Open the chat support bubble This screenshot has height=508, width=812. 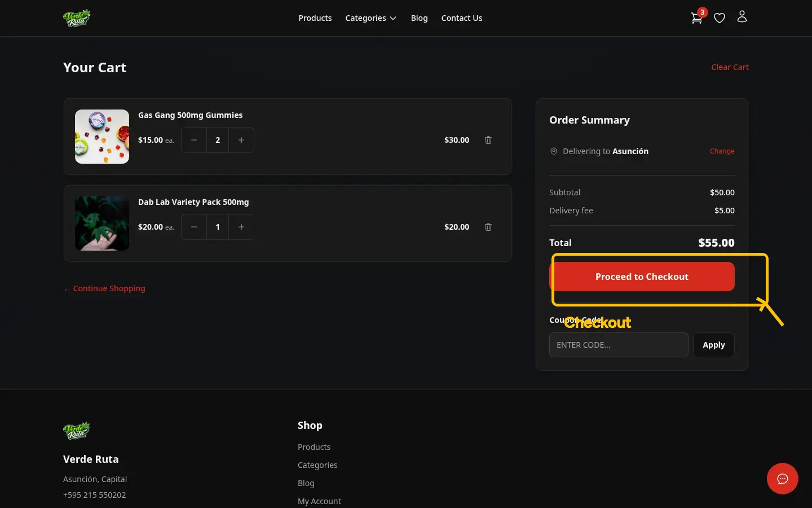tap(783, 479)
